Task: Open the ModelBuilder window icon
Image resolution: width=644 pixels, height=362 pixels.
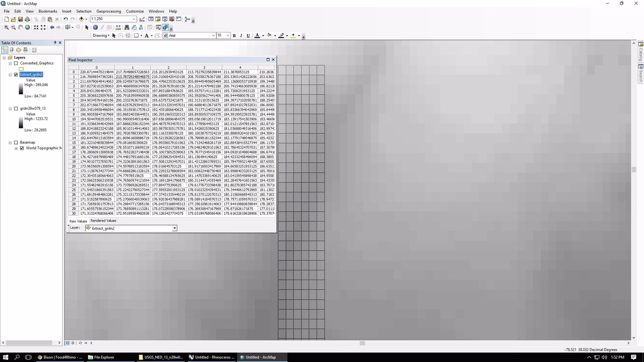Action: click(x=187, y=19)
